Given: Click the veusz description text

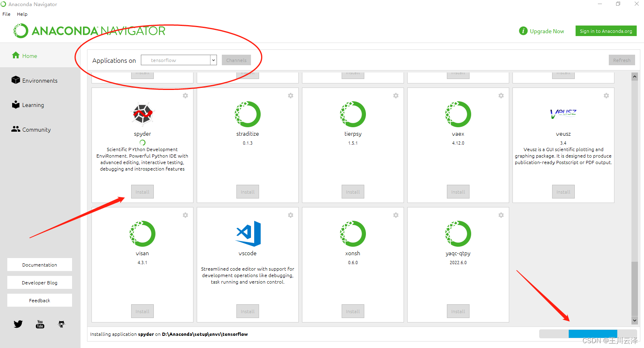Looking at the screenshot, I should coord(563,156).
